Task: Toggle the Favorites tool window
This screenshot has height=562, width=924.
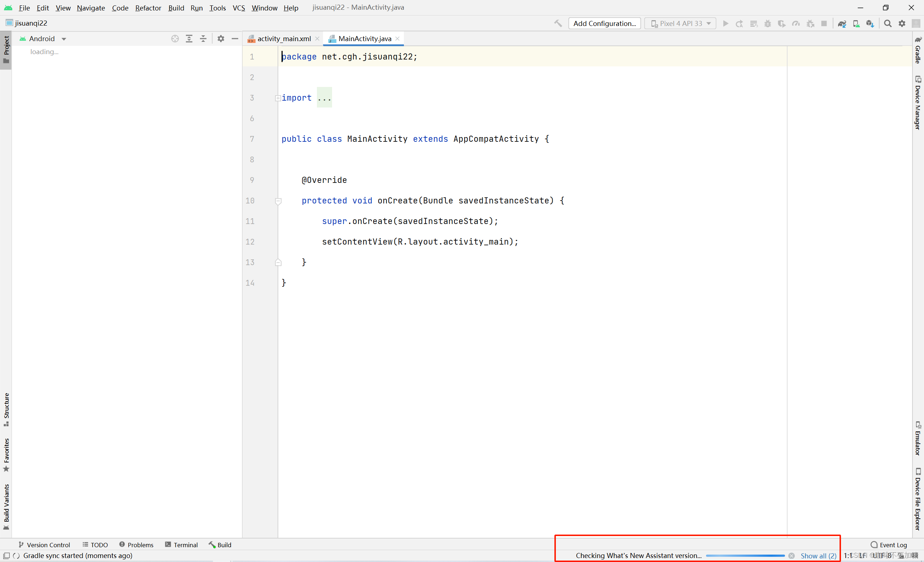Action: (x=6, y=455)
